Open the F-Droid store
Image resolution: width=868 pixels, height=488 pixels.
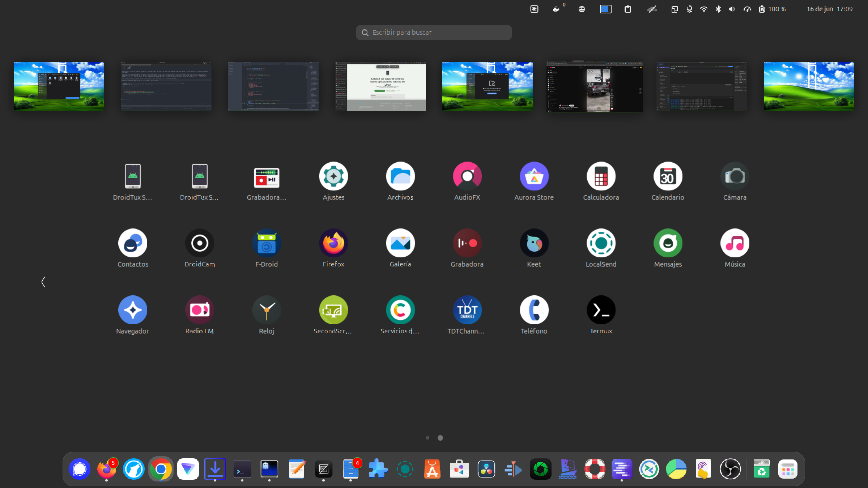(267, 243)
